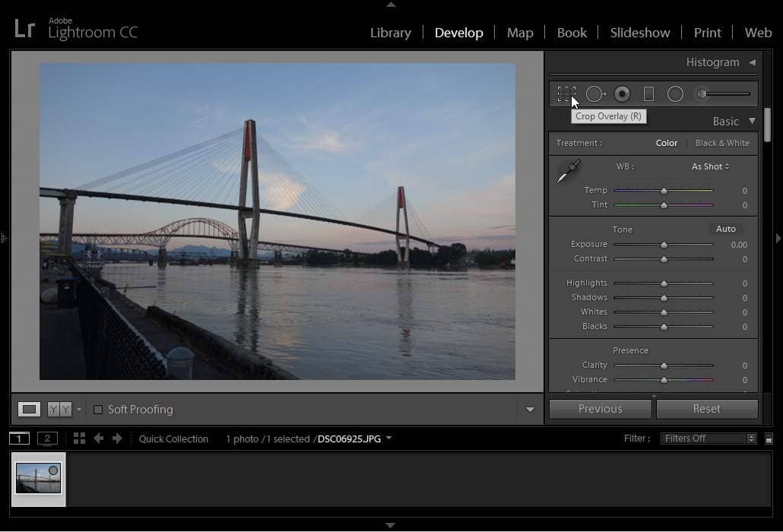Pick the White Balance eyedropper
Image resolution: width=783 pixels, height=532 pixels.
tap(568, 171)
